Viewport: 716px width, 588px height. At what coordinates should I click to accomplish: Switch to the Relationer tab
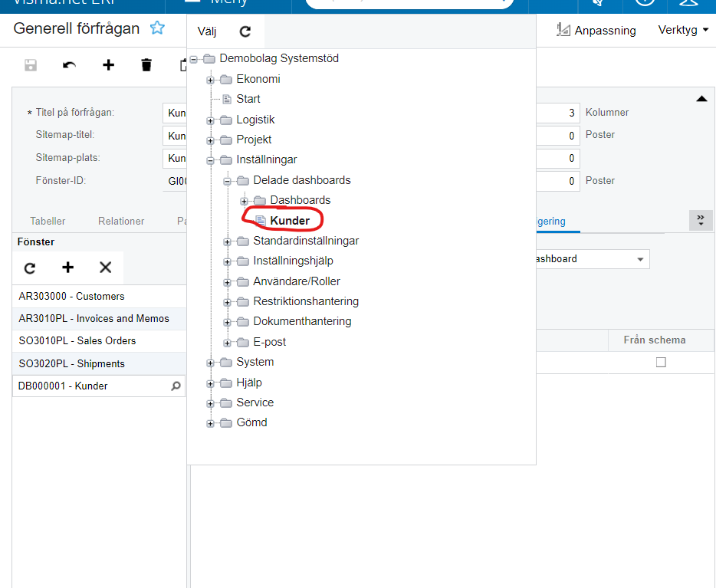(x=121, y=222)
